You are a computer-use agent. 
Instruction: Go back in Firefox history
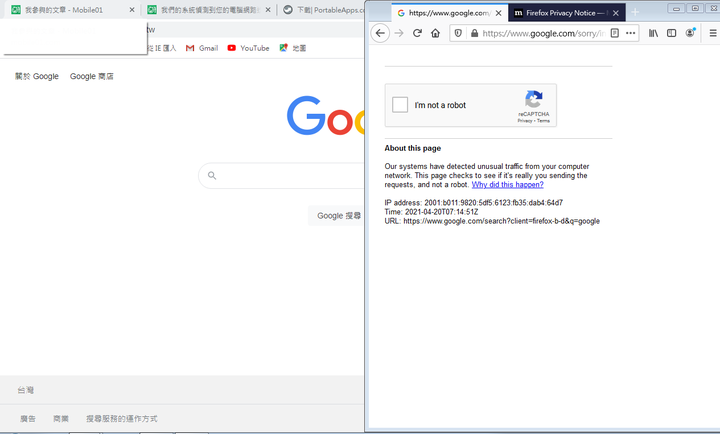(x=380, y=33)
